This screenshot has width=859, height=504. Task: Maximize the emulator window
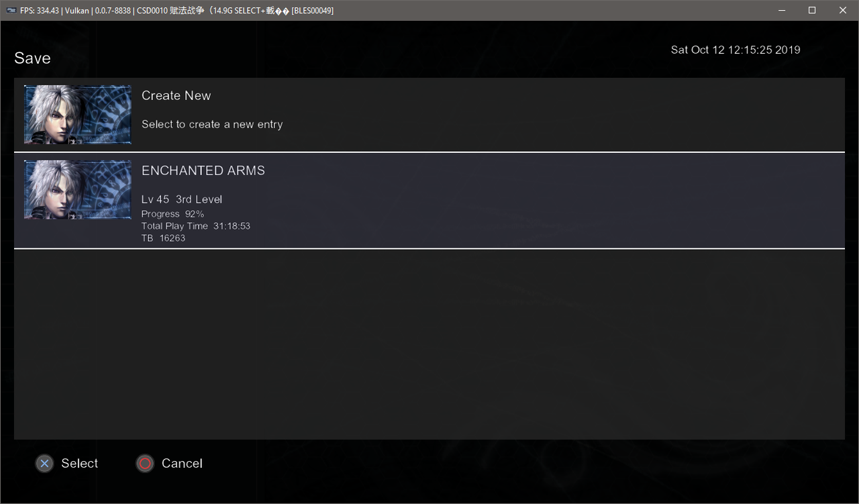coord(812,10)
